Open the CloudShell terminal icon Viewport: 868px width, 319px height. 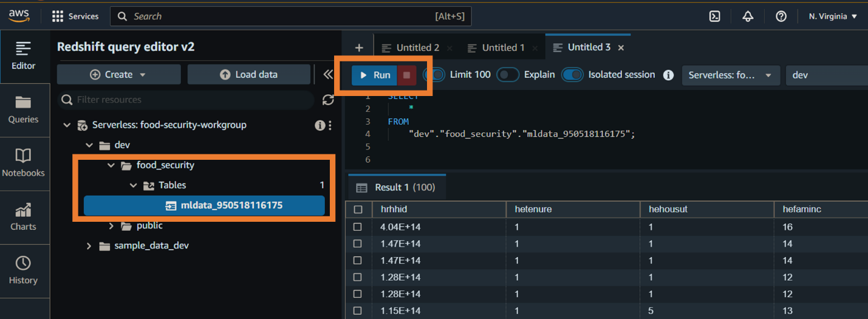715,16
